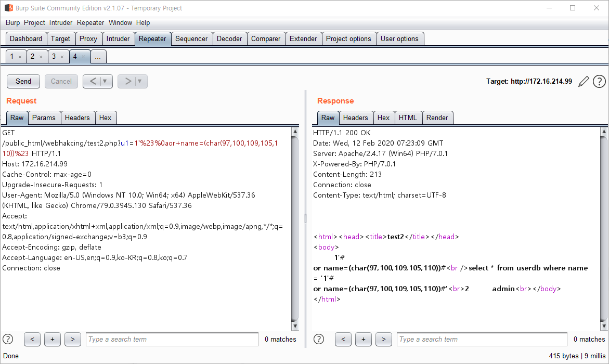Show request Params view
This screenshot has width=609, height=364.
point(44,118)
